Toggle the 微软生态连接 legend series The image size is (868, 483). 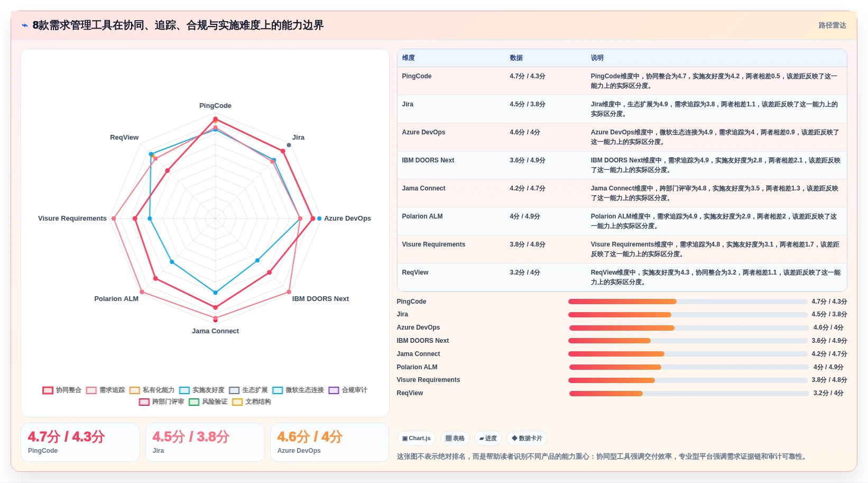click(x=298, y=390)
